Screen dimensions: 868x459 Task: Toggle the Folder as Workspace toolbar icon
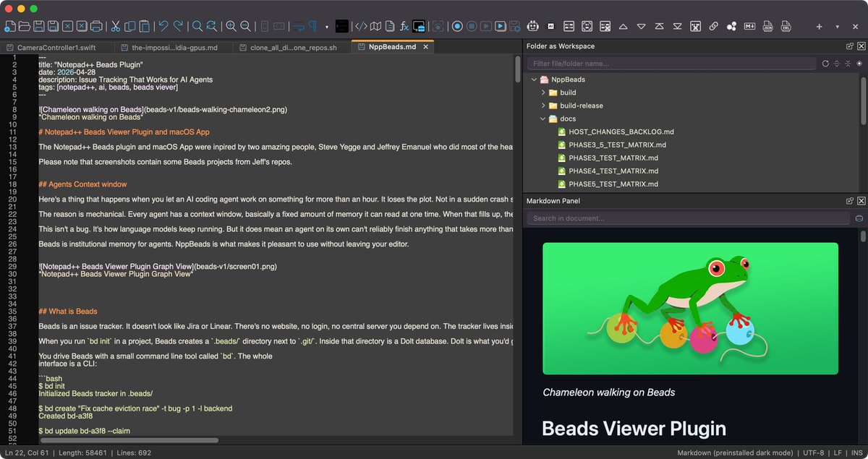pyautogui.click(x=419, y=27)
